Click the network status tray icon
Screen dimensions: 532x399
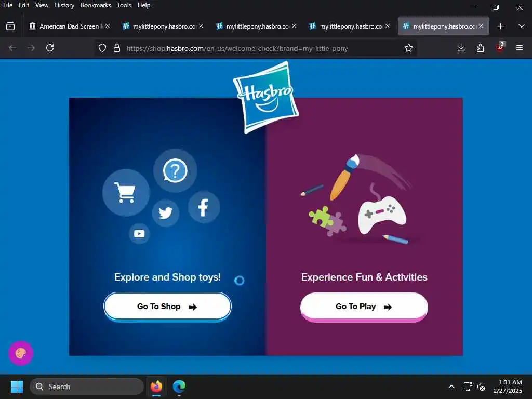[x=468, y=387]
